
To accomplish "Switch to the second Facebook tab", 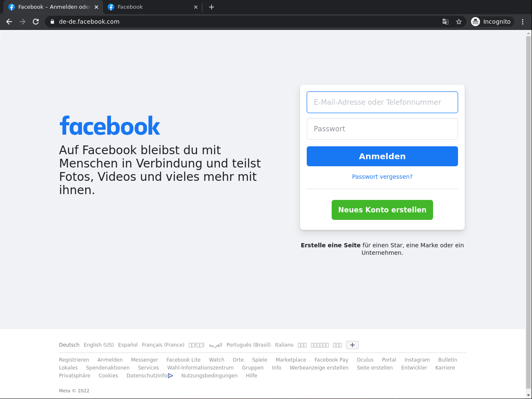I will pyautogui.click(x=153, y=7).
